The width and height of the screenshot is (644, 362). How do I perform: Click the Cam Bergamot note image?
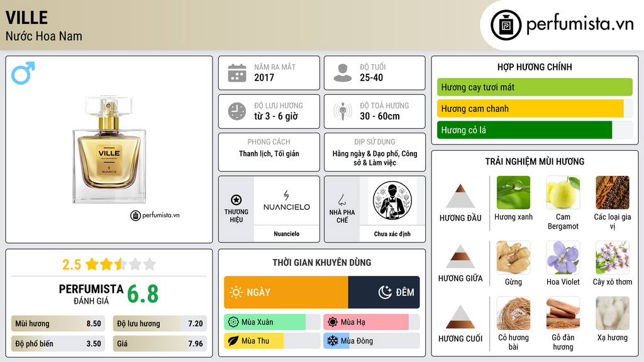tap(563, 192)
